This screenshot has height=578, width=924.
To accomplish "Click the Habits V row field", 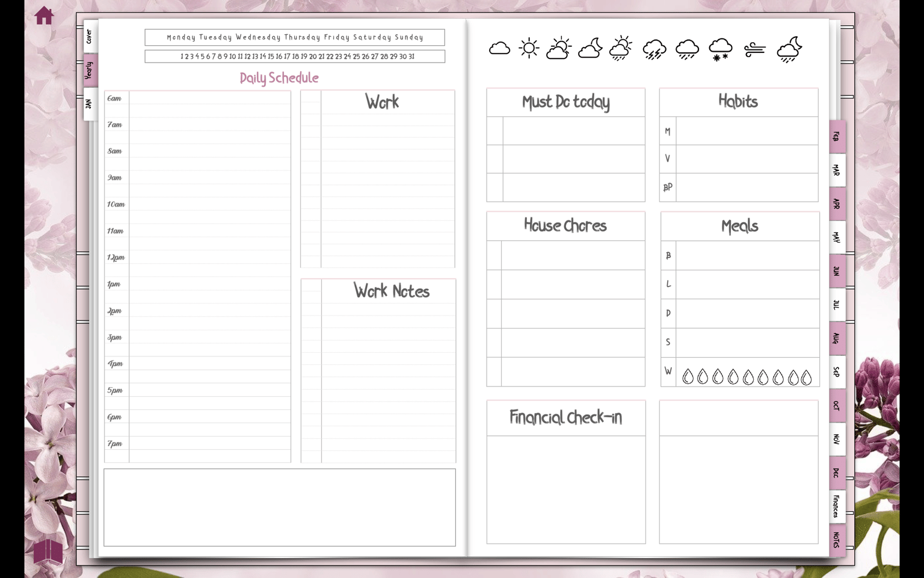I will pos(747,159).
